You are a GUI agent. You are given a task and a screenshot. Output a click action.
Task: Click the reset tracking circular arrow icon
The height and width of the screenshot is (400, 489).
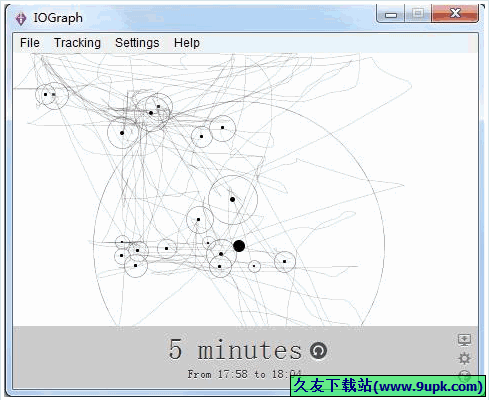click(318, 350)
